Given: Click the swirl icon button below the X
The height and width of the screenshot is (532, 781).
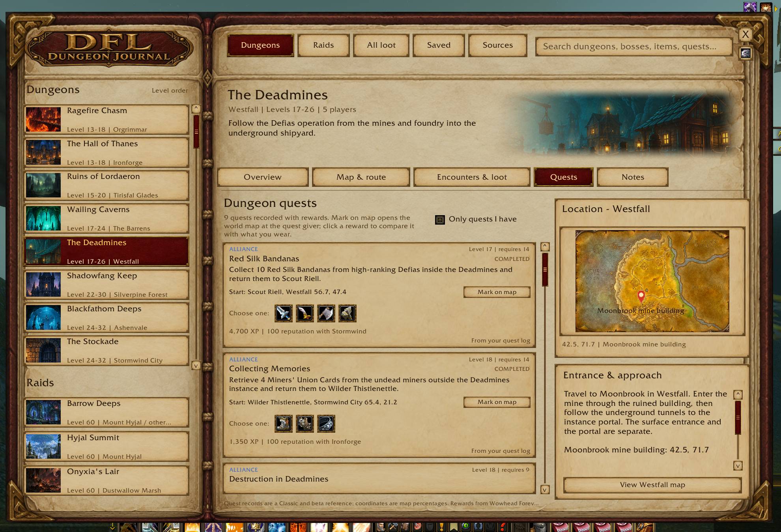Looking at the screenshot, I should point(745,53).
